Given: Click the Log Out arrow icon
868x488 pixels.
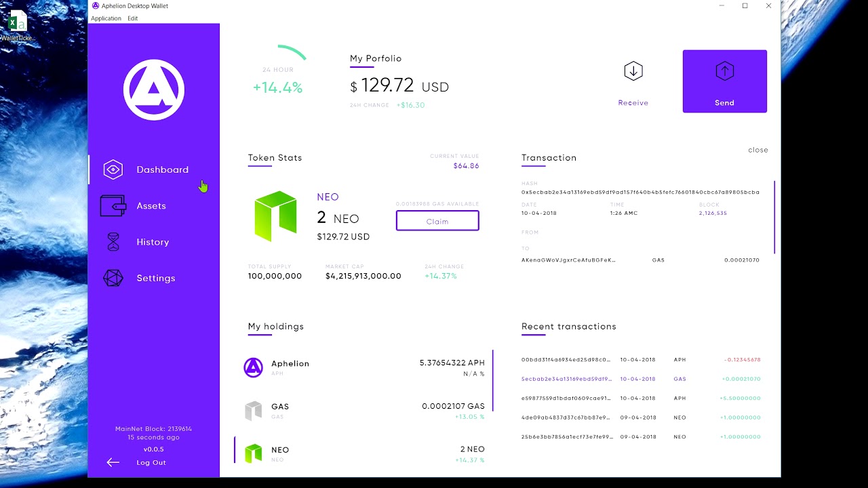Looking at the screenshot, I should pyautogui.click(x=113, y=462).
